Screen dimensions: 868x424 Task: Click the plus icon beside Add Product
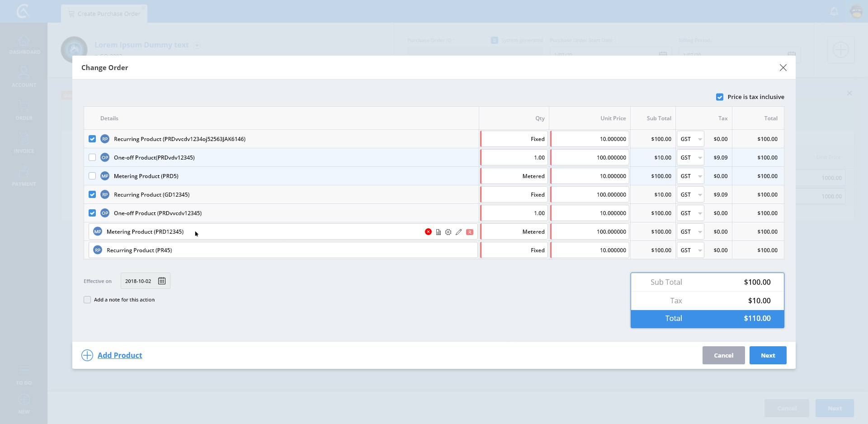87,355
